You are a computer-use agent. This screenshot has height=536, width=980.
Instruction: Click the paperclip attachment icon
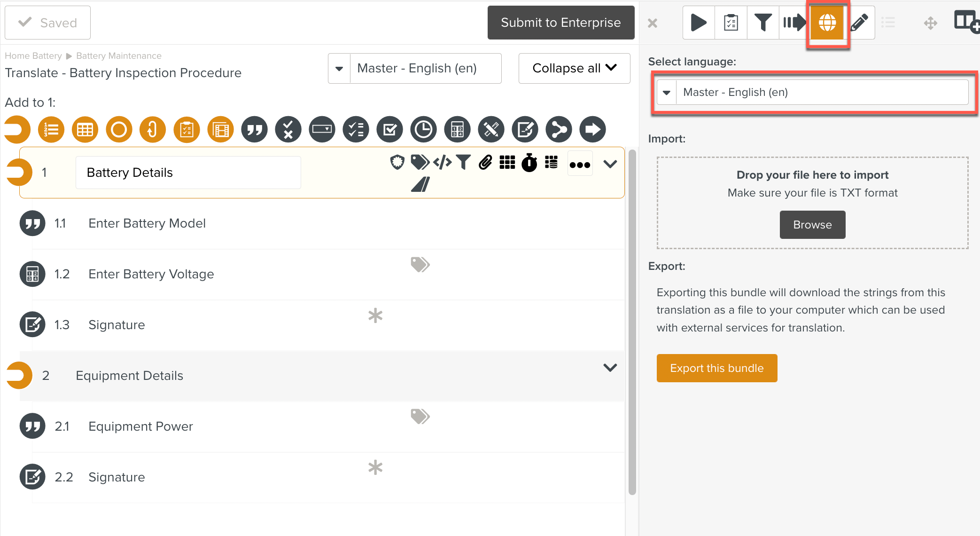coord(485,163)
